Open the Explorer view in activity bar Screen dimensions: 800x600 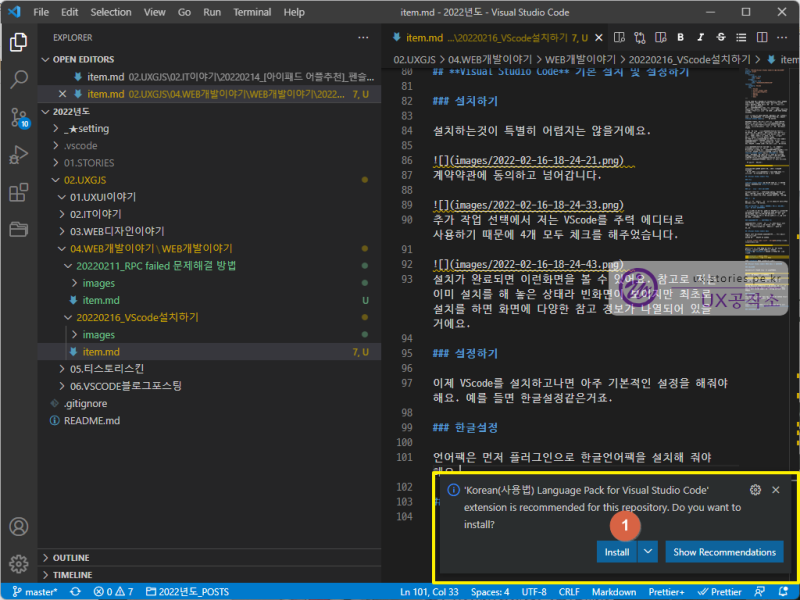pyautogui.click(x=18, y=42)
